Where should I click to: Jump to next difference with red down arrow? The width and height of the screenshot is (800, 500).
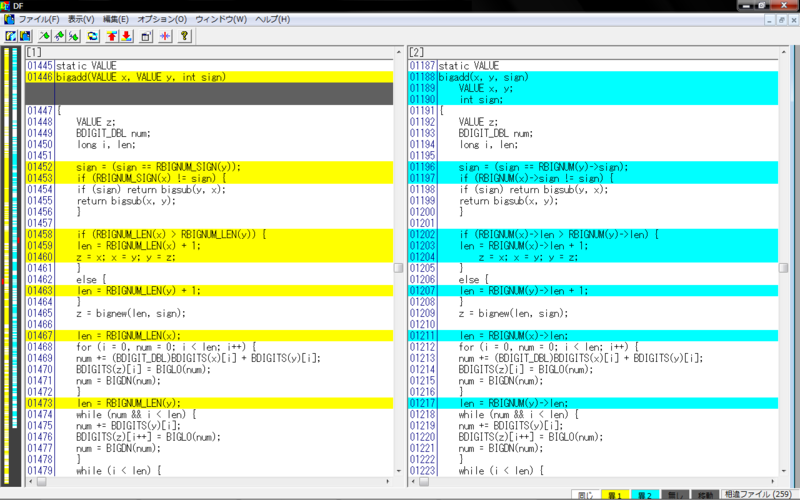click(127, 36)
